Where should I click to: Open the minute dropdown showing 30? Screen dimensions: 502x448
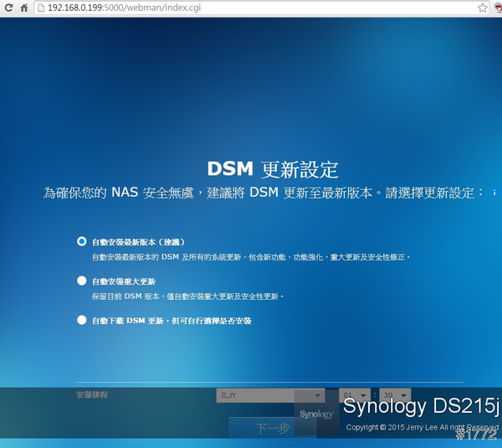click(396, 395)
